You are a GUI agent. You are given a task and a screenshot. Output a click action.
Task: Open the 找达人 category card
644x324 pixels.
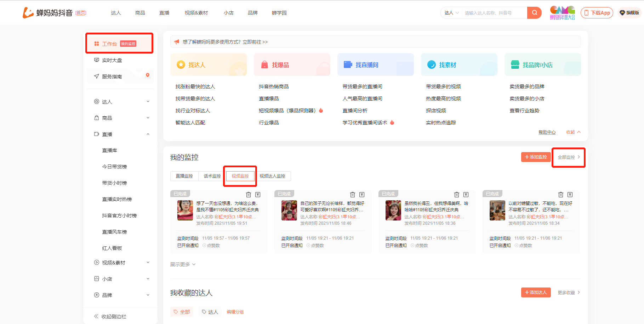click(x=209, y=65)
